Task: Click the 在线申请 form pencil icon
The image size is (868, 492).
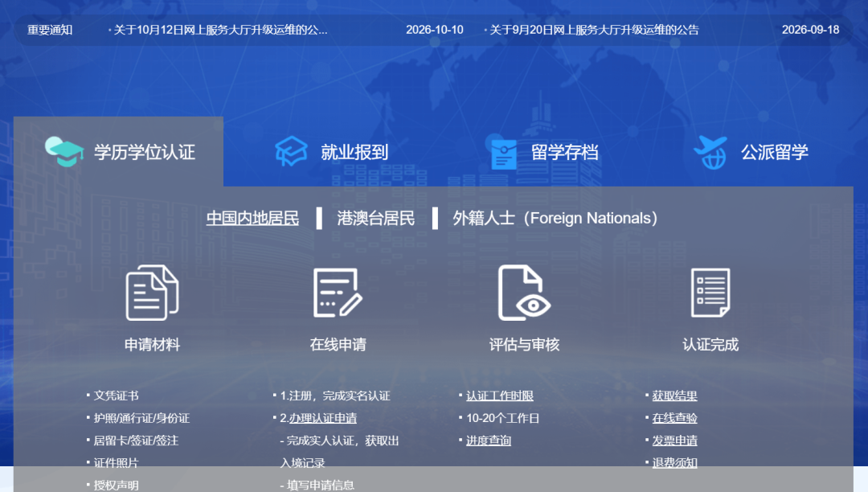Action: coord(338,293)
